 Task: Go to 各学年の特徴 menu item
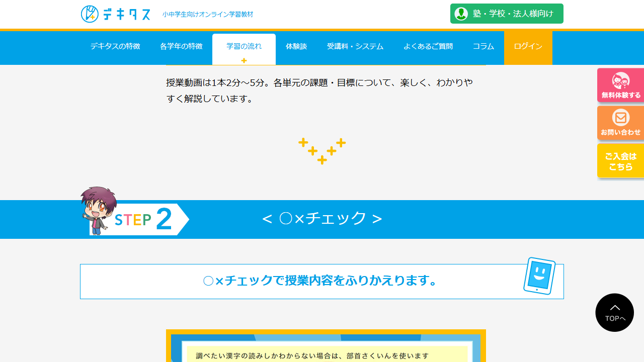click(181, 46)
